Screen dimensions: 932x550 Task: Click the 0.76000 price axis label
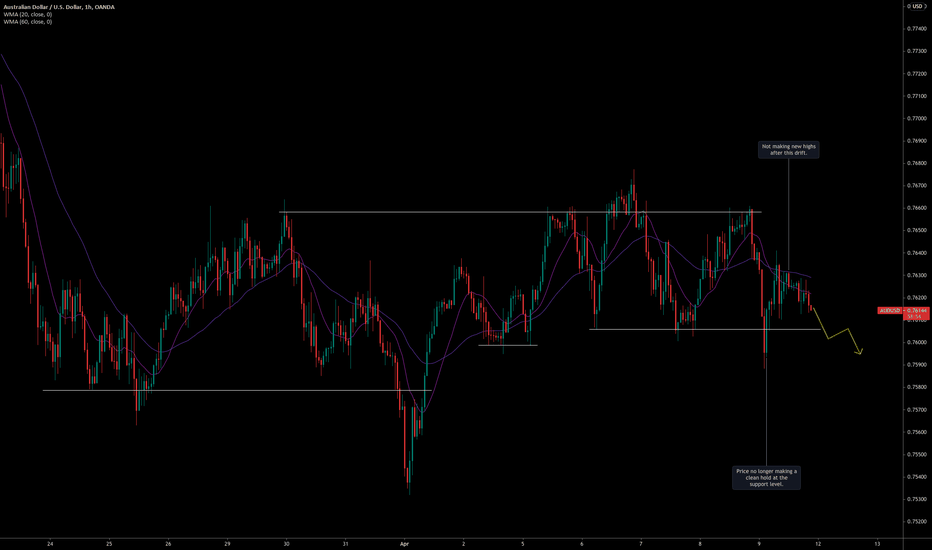[916, 342]
